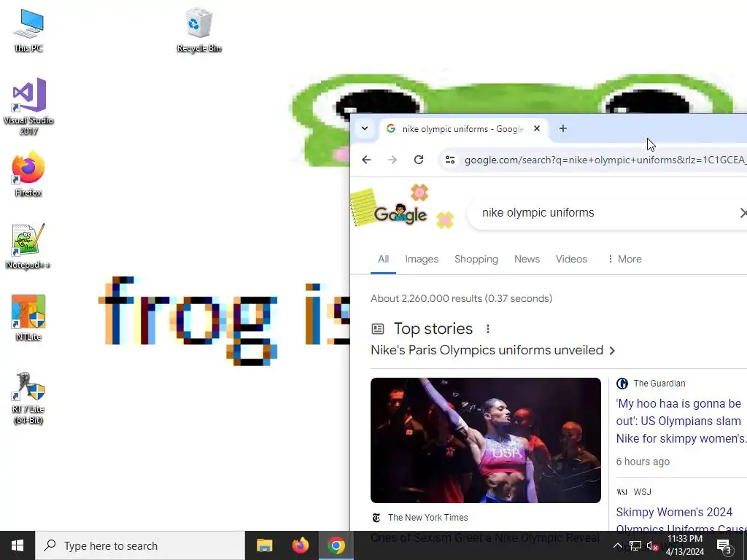Open WSJ Skimpy Women's 2024 article
This screenshot has height=560, width=747.
[x=681, y=520]
